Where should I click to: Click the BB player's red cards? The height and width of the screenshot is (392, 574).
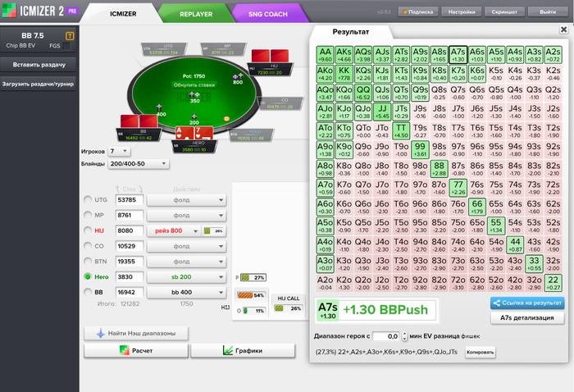139,121
